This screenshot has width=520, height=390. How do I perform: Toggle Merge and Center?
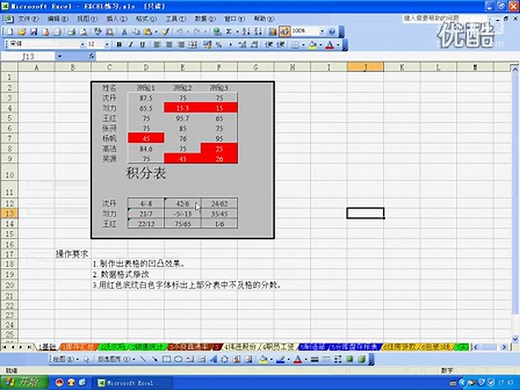[192, 44]
